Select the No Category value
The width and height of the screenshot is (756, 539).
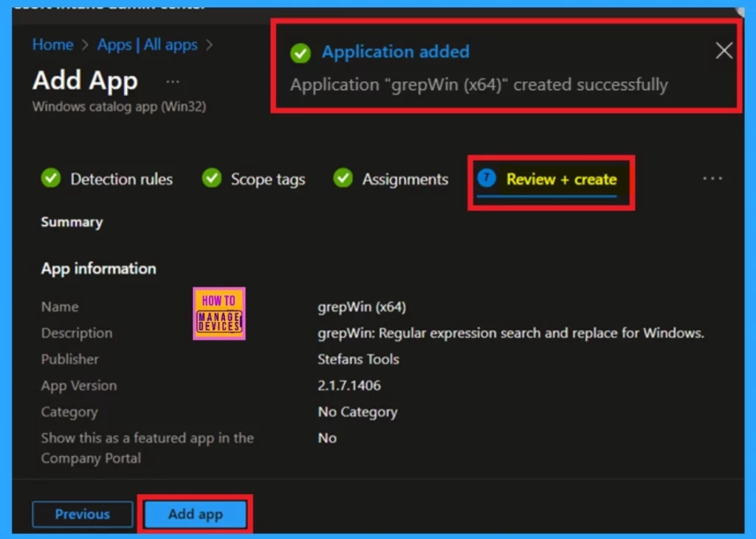[358, 412]
